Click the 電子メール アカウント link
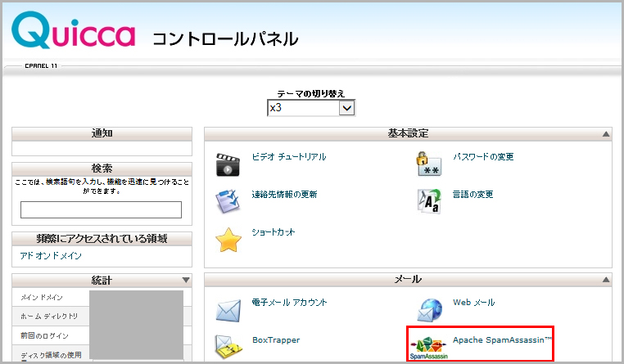 click(x=289, y=303)
